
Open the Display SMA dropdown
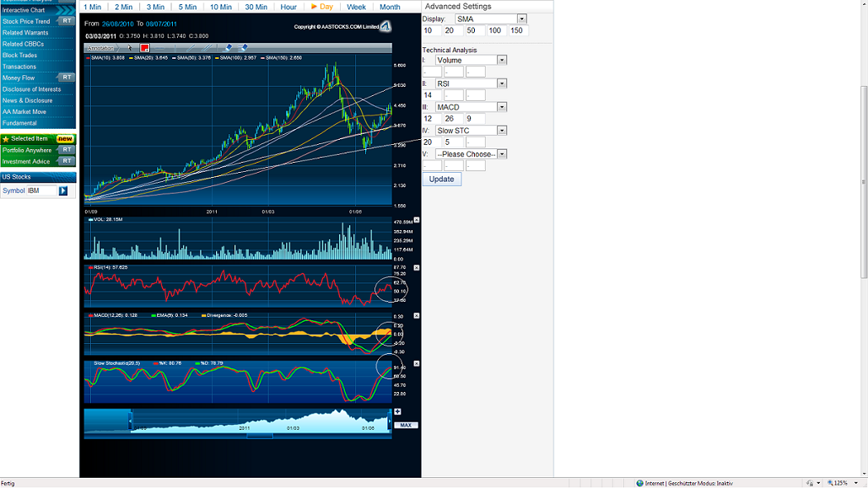pos(521,19)
